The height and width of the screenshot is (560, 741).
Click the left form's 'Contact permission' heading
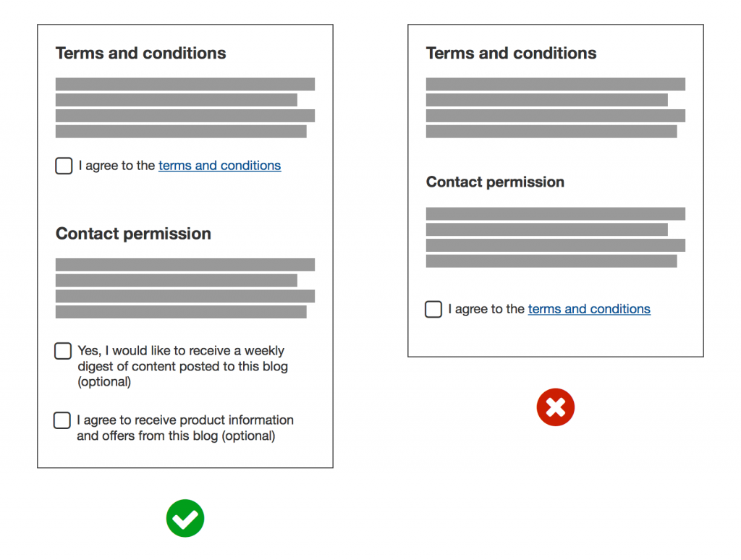coord(133,234)
